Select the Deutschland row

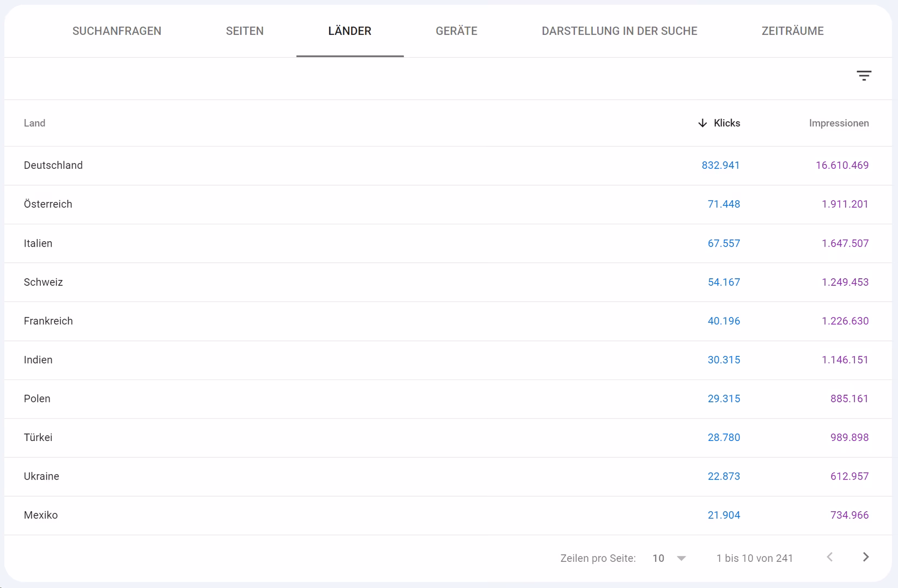[x=53, y=166]
